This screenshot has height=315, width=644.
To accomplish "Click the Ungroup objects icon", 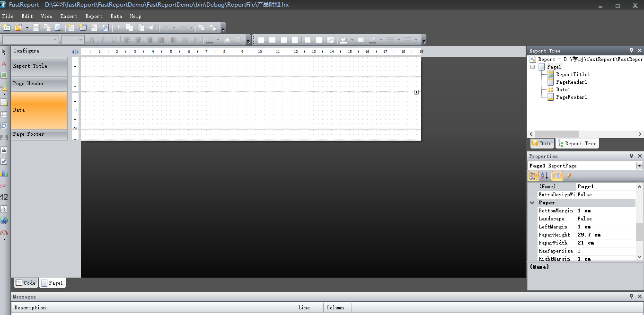I will [213, 28].
